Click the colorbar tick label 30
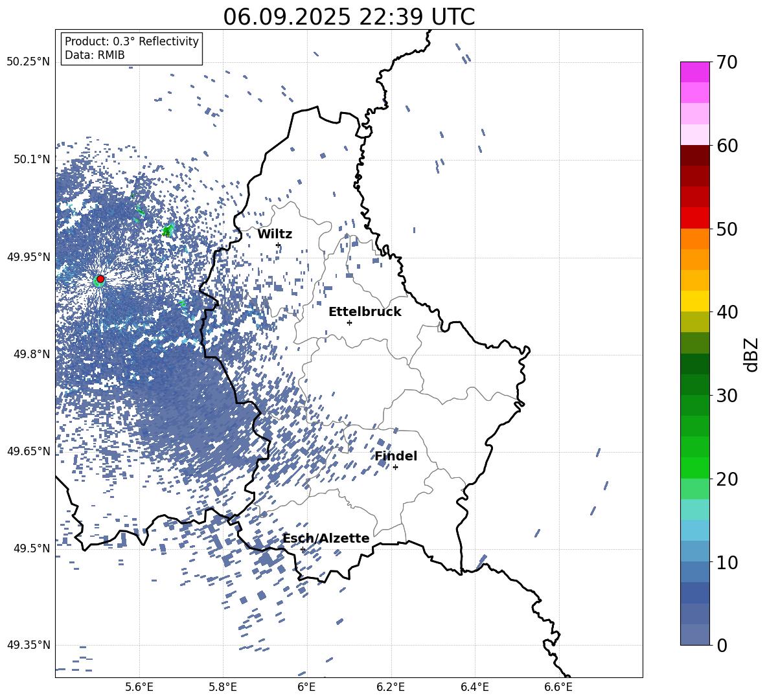The height and width of the screenshot is (700, 767). [x=726, y=396]
